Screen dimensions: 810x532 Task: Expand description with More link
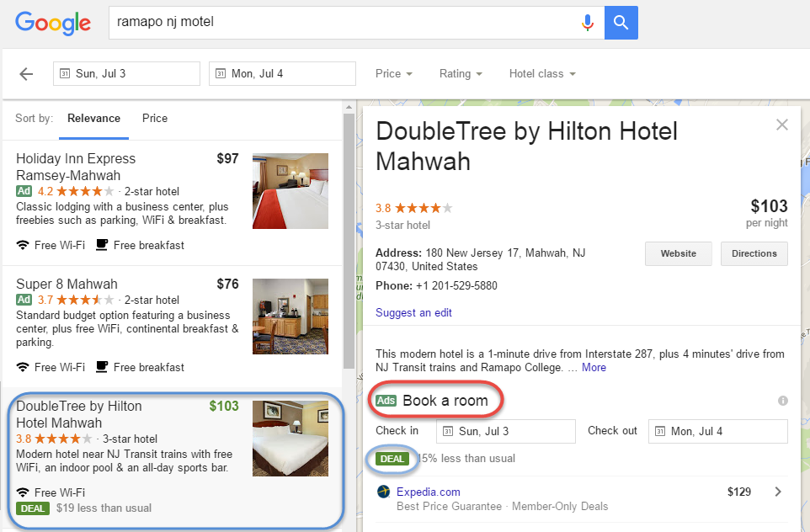[594, 367]
